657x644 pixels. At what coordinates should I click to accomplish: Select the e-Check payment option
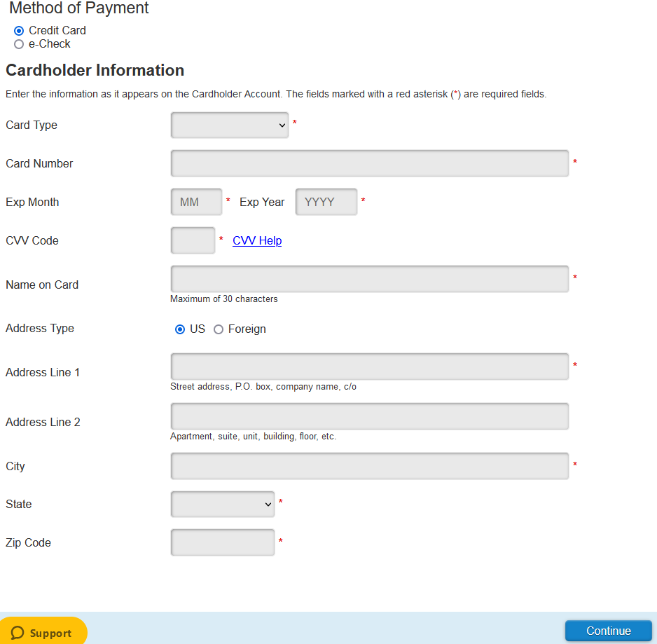click(x=19, y=44)
